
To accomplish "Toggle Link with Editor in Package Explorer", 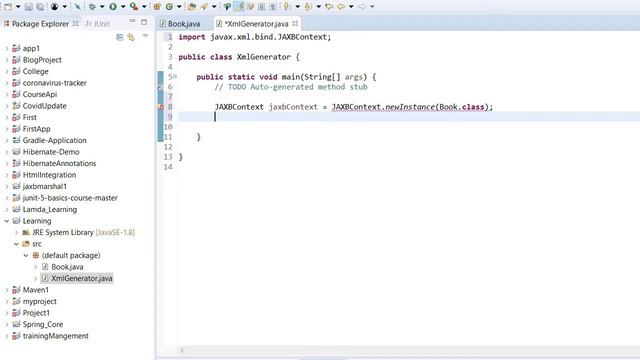I will pos(131,37).
